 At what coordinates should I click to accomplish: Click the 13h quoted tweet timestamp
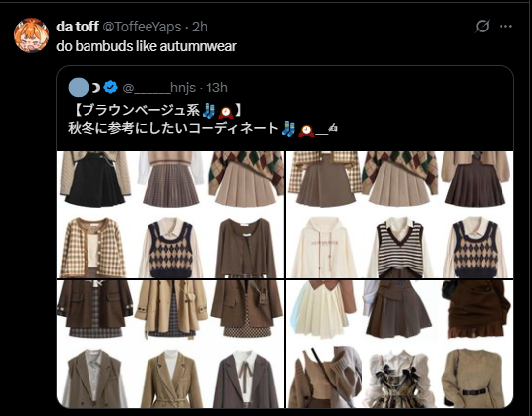coord(217,88)
